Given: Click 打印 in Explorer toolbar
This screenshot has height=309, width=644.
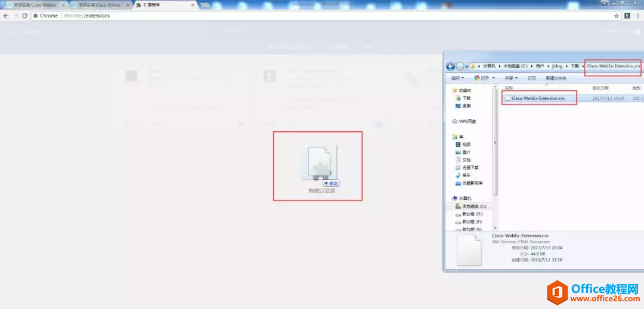Looking at the screenshot, I should pyautogui.click(x=532, y=78).
